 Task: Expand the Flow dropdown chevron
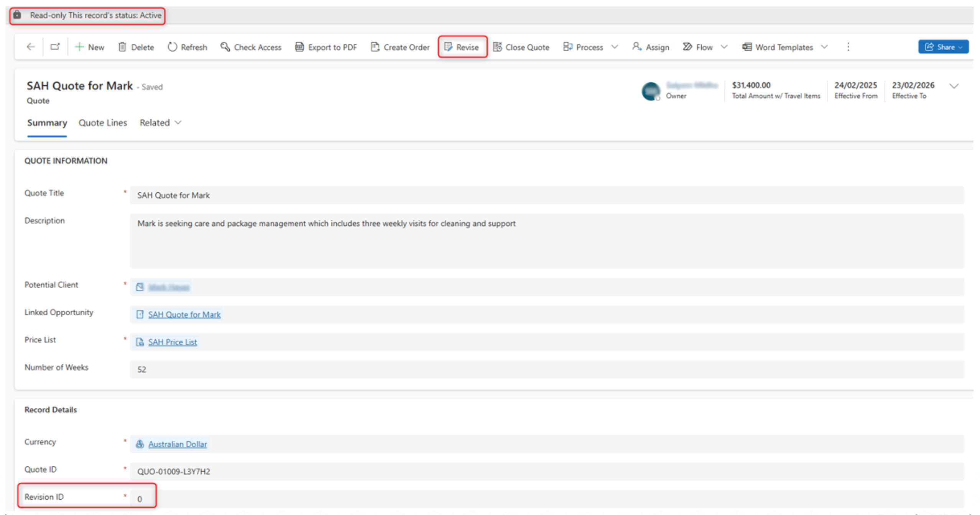tap(724, 47)
